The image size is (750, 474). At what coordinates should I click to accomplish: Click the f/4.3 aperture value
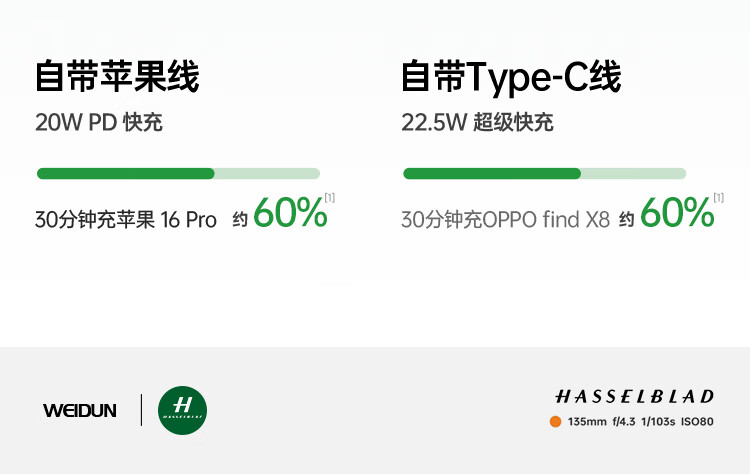(625, 422)
